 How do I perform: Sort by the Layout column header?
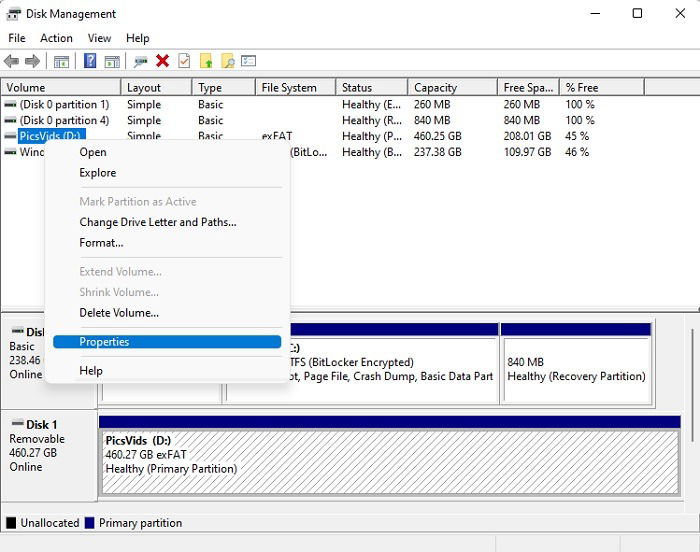pyautogui.click(x=157, y=88)
